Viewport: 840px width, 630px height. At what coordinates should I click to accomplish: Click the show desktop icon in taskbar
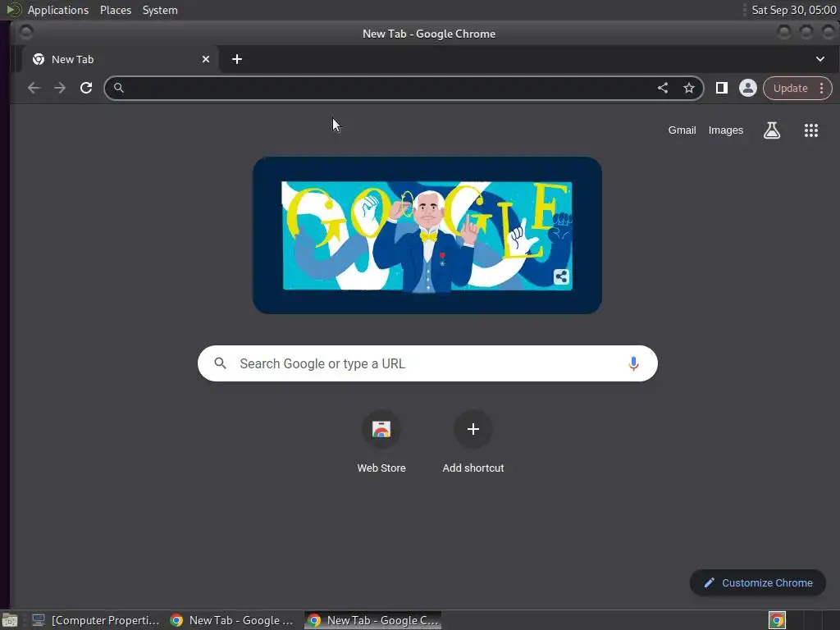click(x=10, y=620)
